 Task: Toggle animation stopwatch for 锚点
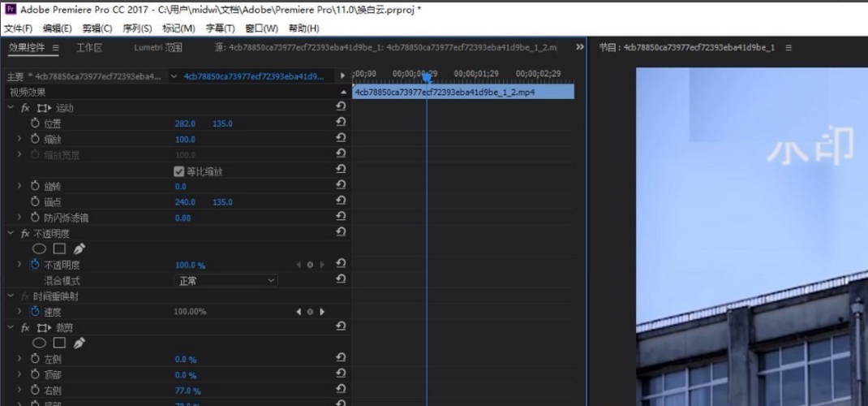pos(36,202)
